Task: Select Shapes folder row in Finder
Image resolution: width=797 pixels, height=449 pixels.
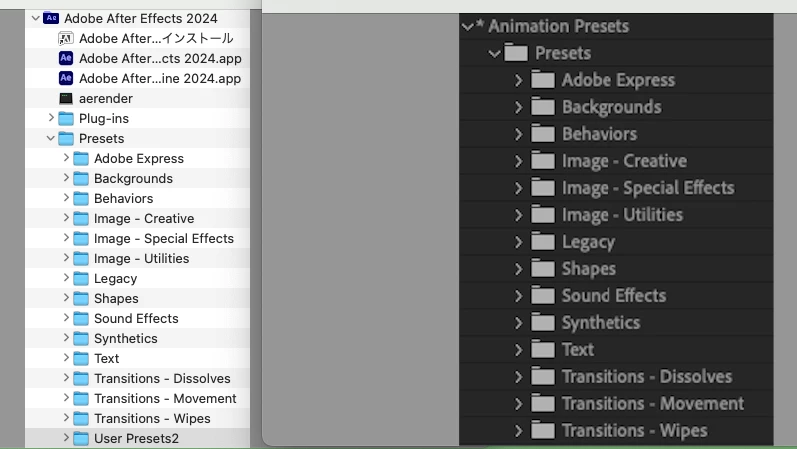Action: click(116, 298)
